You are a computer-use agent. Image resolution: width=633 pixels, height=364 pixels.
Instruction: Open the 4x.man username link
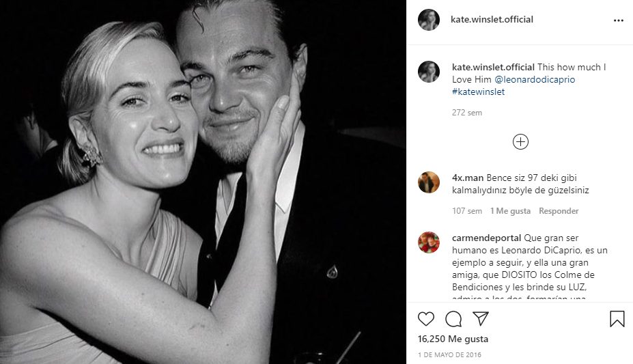click(467, 178)
